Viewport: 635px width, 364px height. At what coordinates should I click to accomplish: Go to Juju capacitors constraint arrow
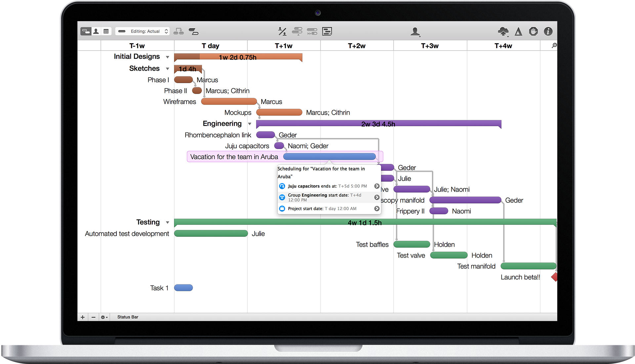coord(377,186)
